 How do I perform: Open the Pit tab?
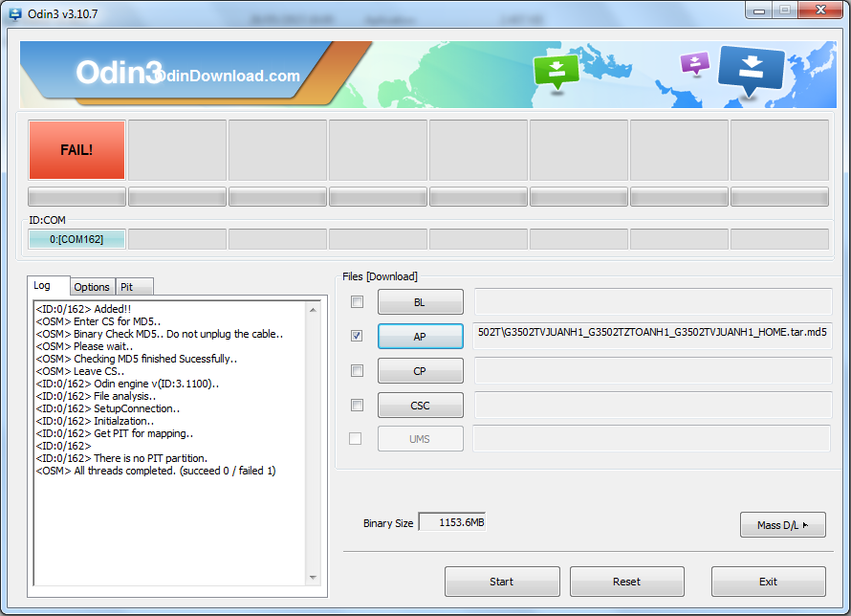pyautogui.click(x=135, y=287)
